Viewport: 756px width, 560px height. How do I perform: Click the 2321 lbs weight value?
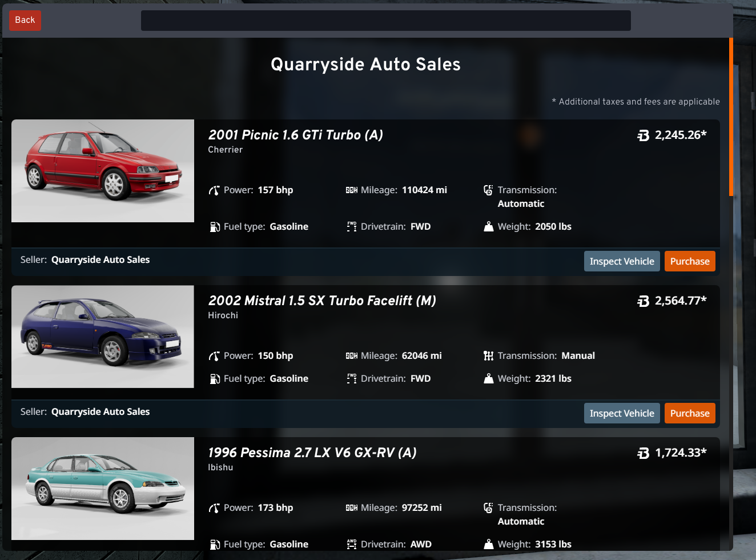pyautogui.click(x=553, y=379)
